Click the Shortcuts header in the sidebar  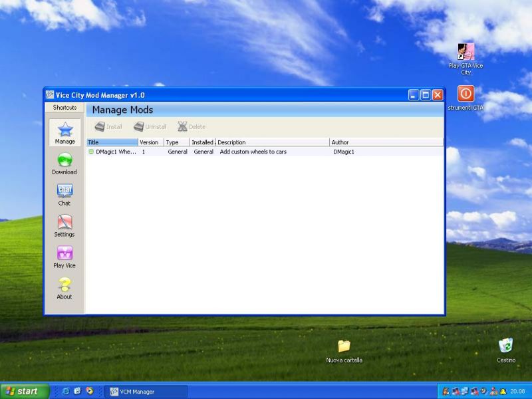click(x=65, y=108)
